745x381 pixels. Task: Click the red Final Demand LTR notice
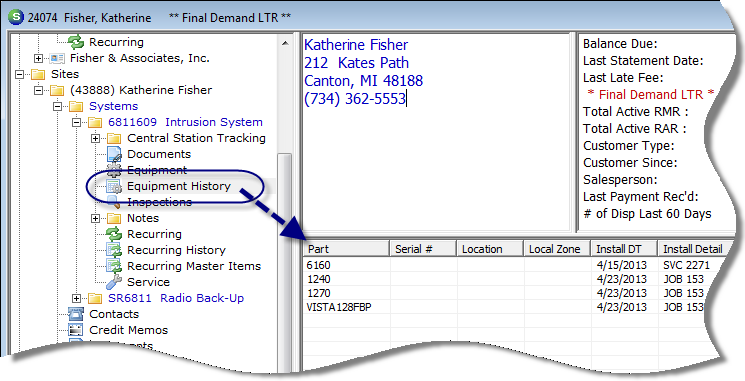[651, 95]
